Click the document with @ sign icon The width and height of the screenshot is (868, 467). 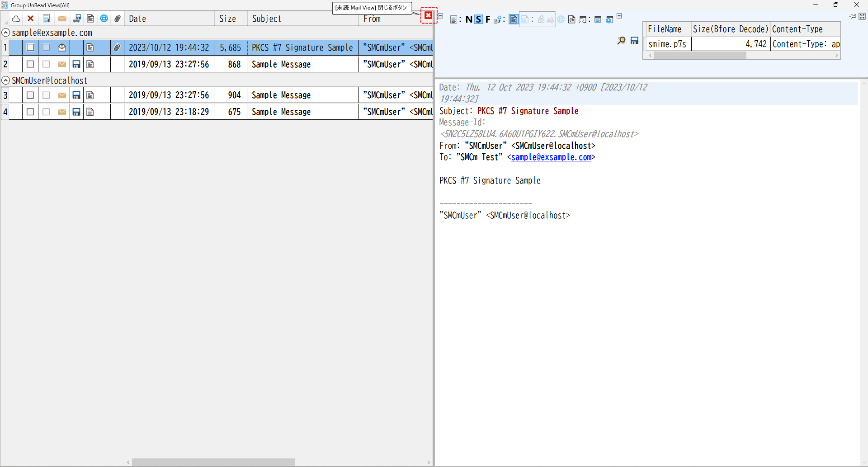click(x=571, y=19)
